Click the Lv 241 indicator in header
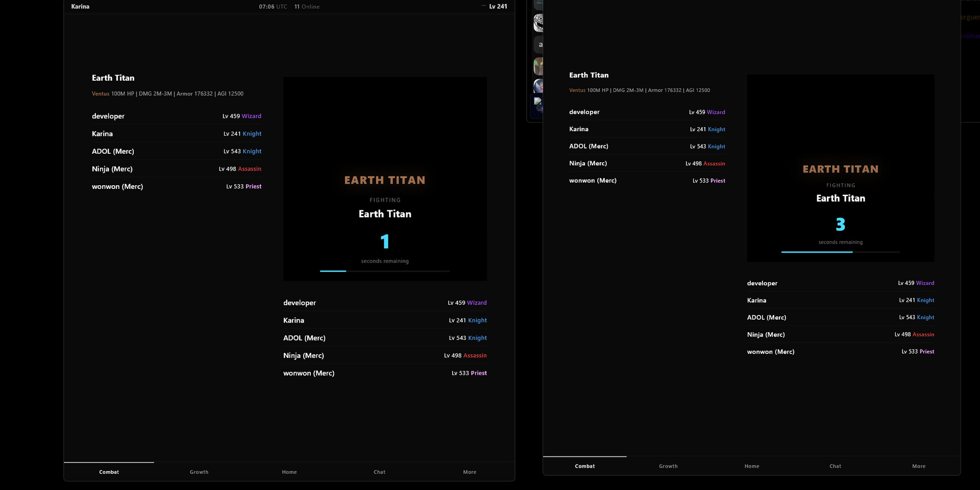The width and height of the screenshot is (980, 490). point(498,7)
